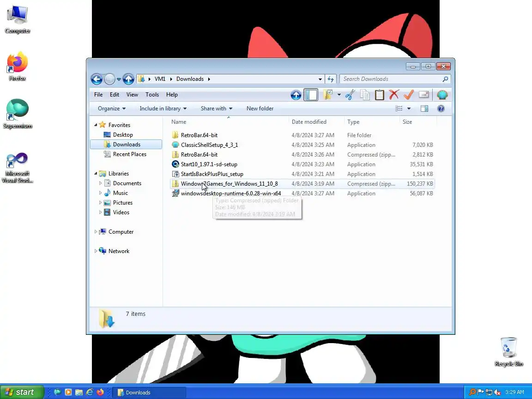Expand the Music library node
This screenshot has height=399, width=532.
(x=100, y=193)
